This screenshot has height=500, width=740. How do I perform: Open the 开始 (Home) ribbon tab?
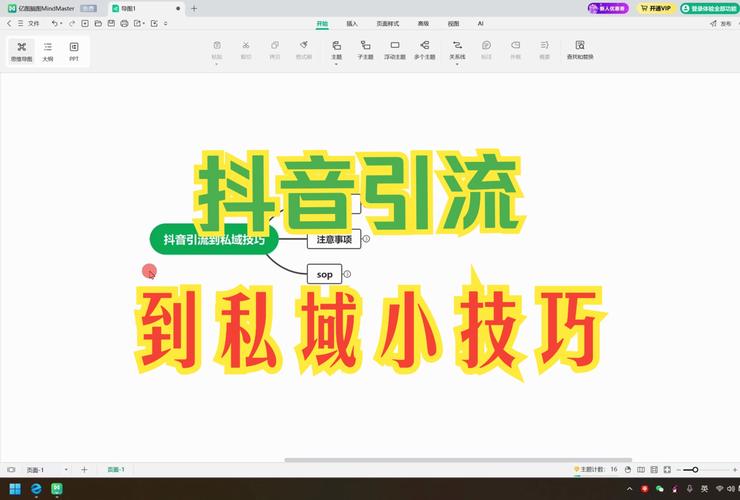pos(322,24)
